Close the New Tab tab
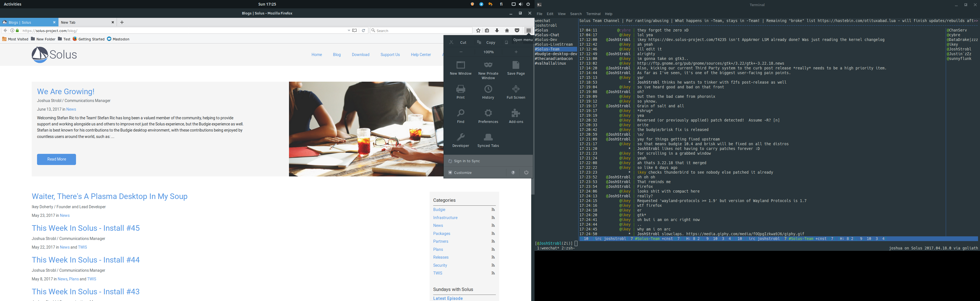The height and width of the screenshot is (301, 980). click(112, 23)
